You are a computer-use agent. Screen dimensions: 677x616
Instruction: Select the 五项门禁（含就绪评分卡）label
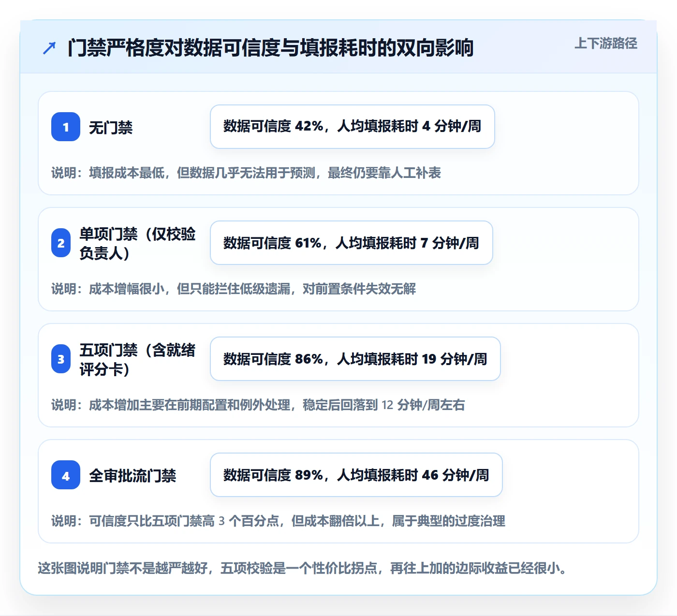pyautogui.click(x=138, y=359)
